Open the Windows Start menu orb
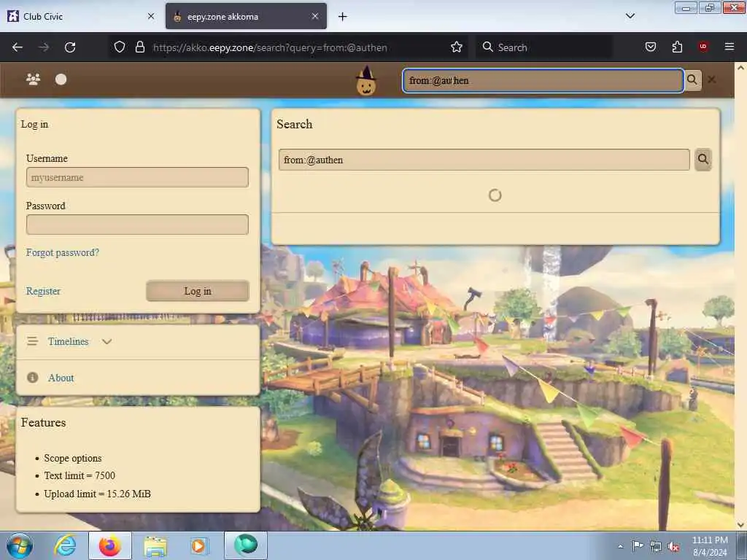 coord(20,545)
